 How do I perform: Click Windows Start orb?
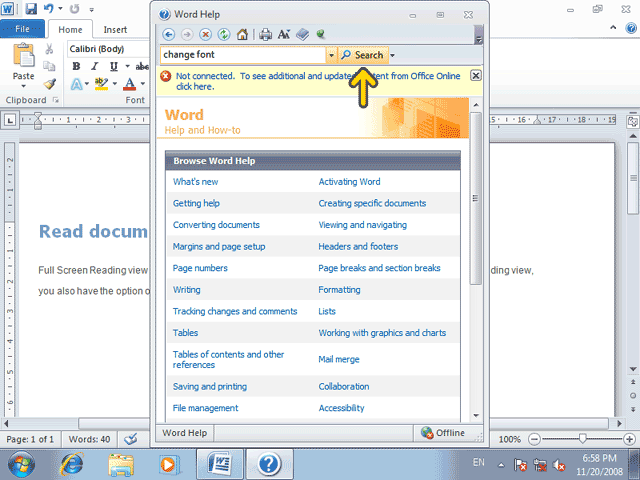coord(21,464)
